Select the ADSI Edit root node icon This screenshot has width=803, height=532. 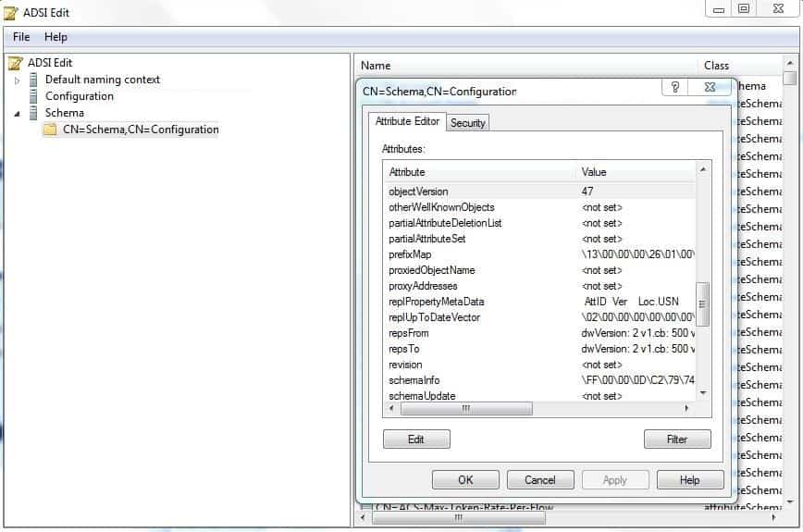click(16, 63)
